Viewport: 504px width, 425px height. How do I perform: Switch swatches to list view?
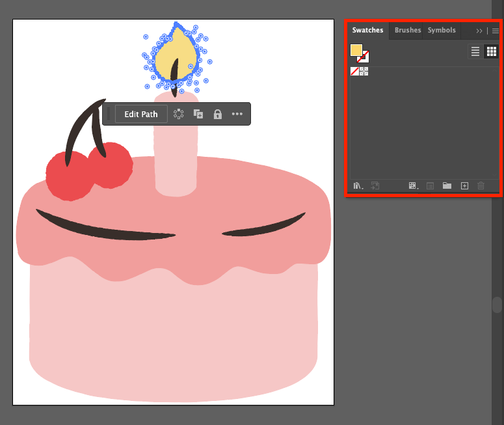(475, 51)
